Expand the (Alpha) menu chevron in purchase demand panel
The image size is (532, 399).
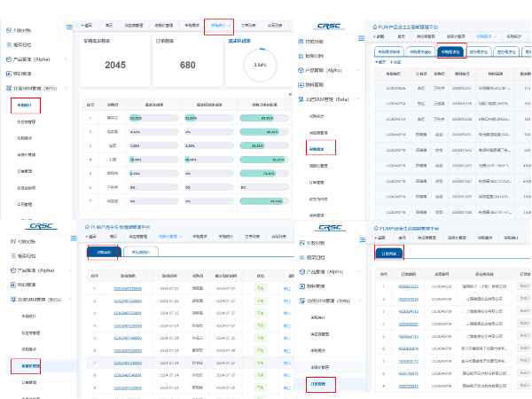[357, 71]
